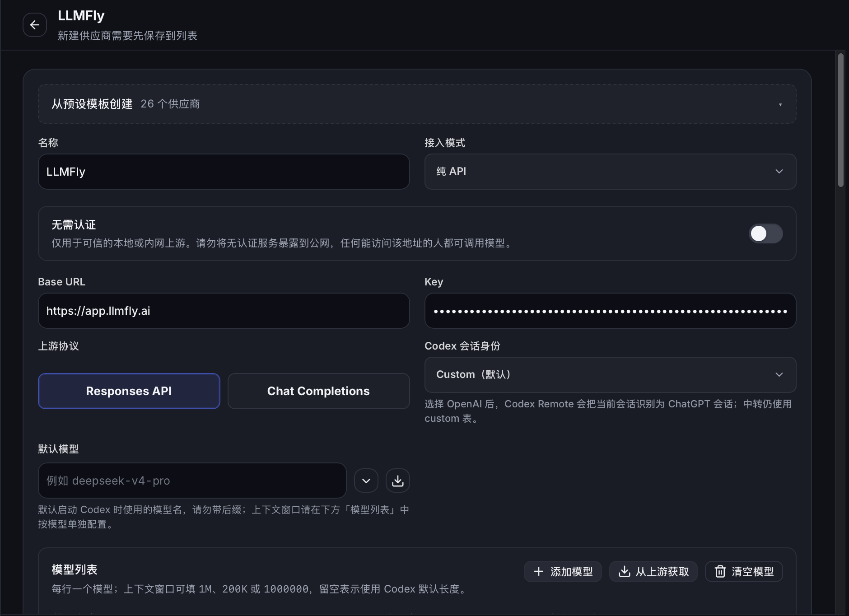Screen dimensions: 849x616
Task: Click the 26 个供应商 label
Action: point(170,104)
